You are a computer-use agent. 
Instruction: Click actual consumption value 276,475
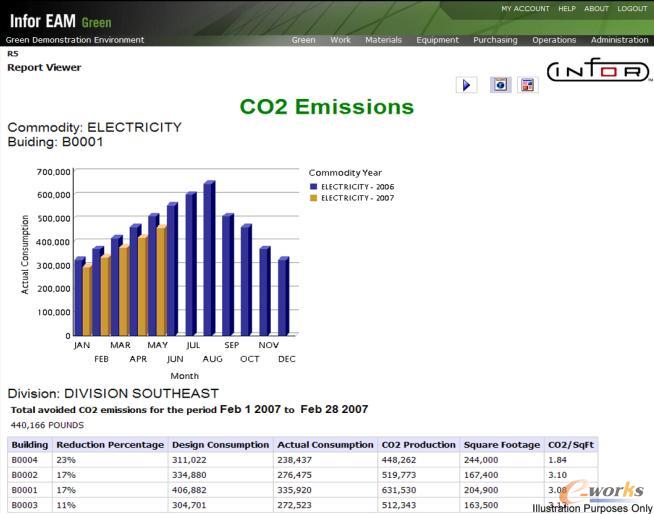point(294,475)
